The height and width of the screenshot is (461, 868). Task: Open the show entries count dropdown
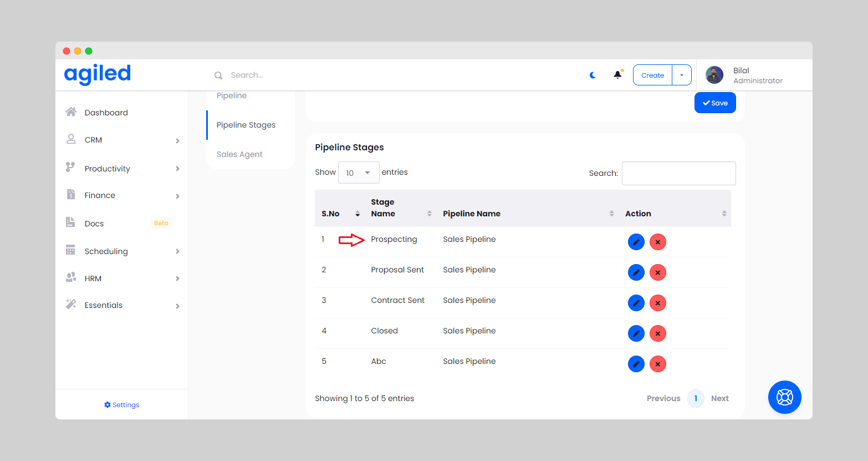358,173
